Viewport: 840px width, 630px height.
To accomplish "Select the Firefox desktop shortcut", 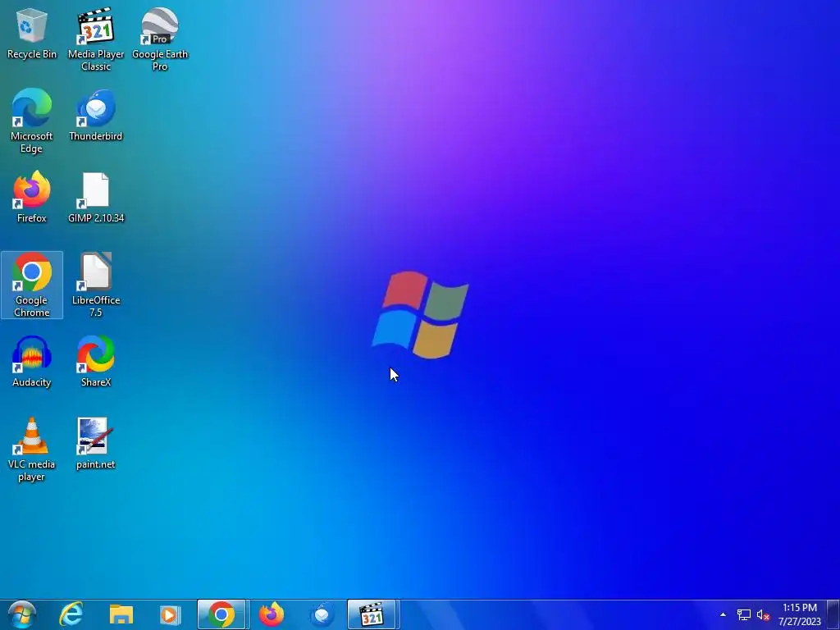I will tap(32, 197).
